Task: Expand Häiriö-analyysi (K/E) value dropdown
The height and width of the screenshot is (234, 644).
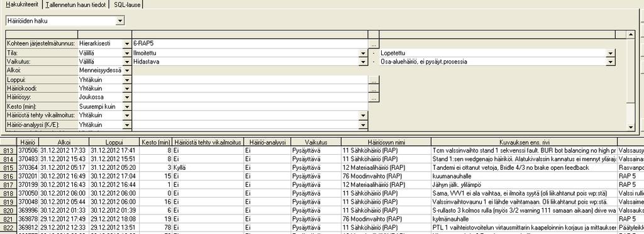Action: pyautogui.click(x=363, y=125)
